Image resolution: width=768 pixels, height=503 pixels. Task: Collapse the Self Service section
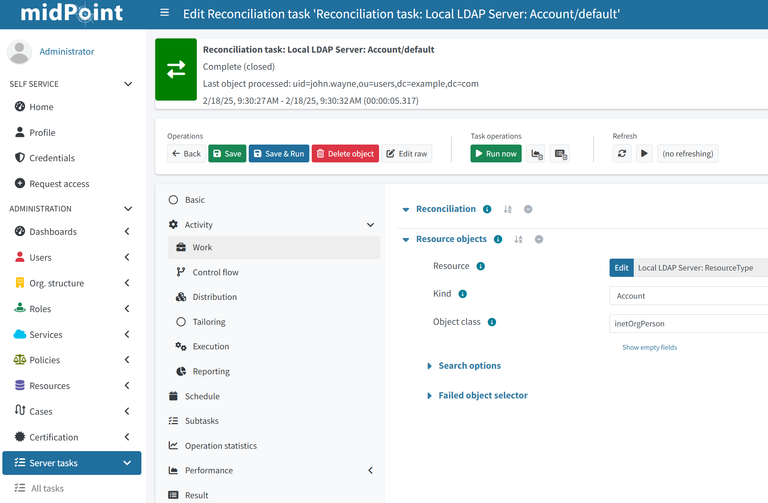coord(128,84)
